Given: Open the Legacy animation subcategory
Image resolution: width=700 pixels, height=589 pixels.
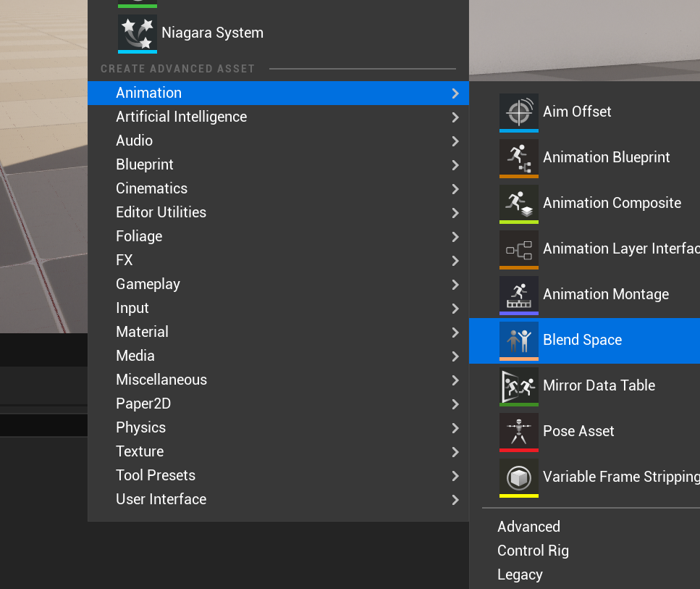Looking at the screenshot, I should (584, 575).
